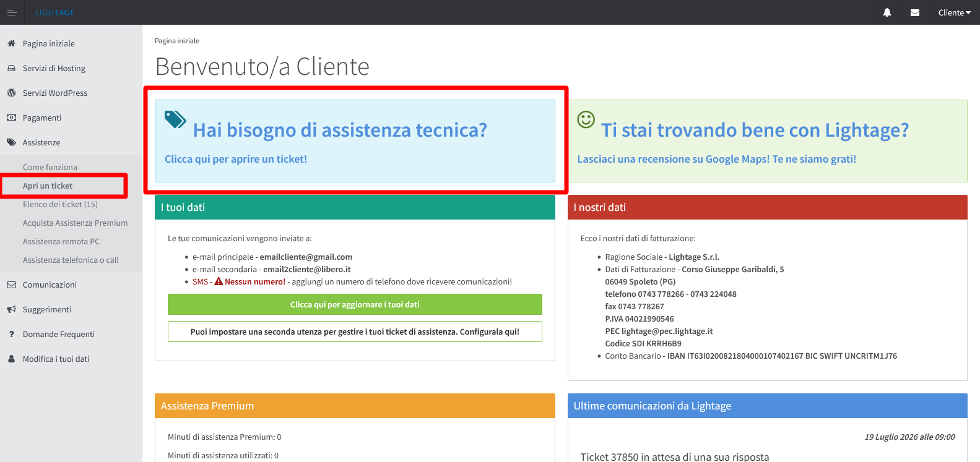The image size is (980, 462).
Task: Click the tags icon next to Assistenze
Action: [11, 142]
